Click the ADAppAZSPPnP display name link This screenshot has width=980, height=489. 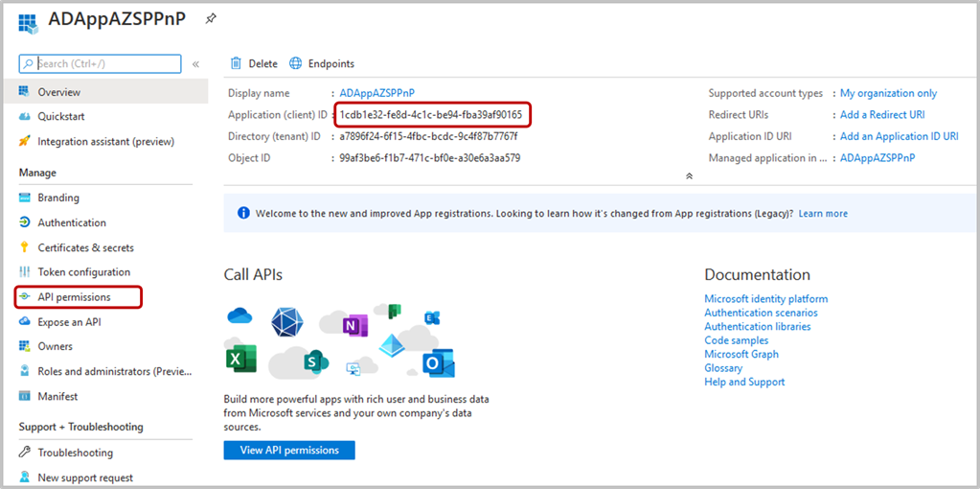(376, 93)
